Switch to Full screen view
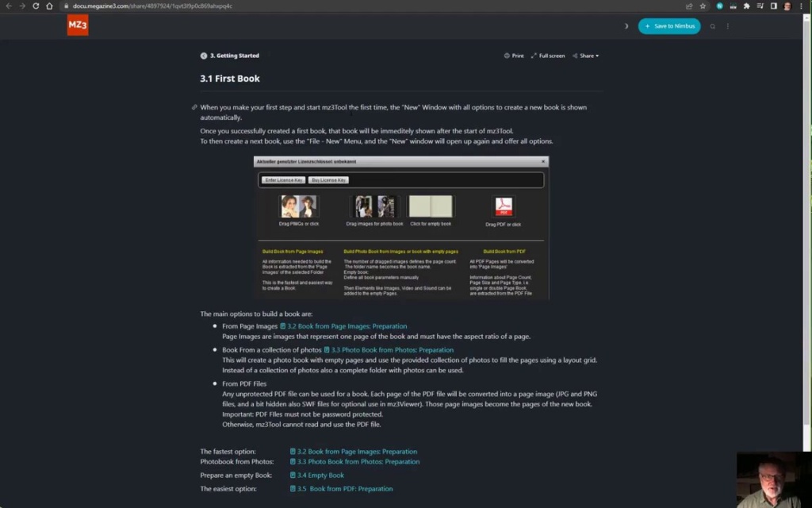812x508 pixels. [547, 56]
